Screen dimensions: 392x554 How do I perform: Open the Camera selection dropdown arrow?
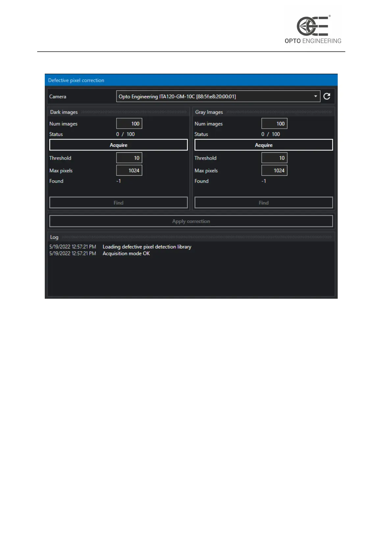315,96
